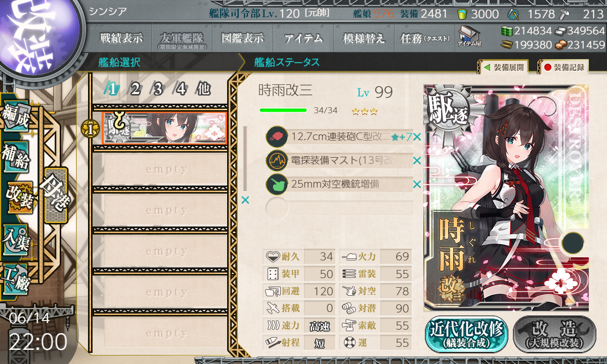
Task: Click the 母港 home port button
Action: coord(55,195)
